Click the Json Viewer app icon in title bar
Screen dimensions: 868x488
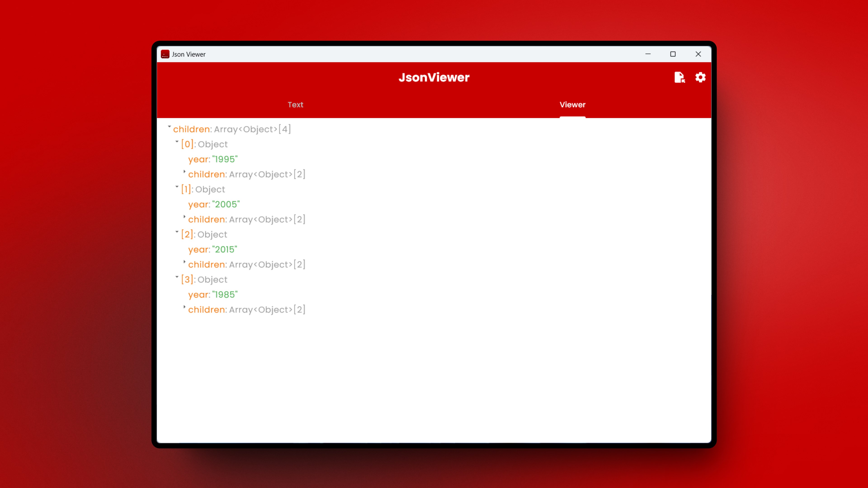tap(165, 54)
